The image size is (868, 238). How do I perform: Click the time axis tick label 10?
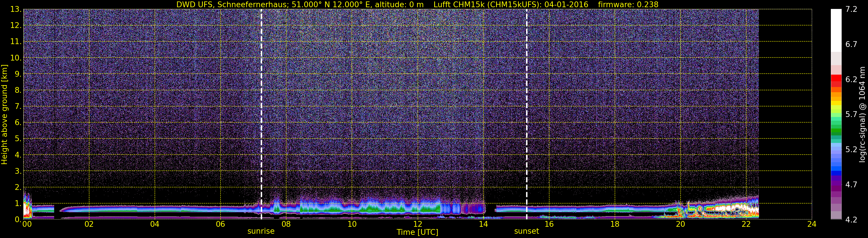pyautogui.click(x=352, y=224)
